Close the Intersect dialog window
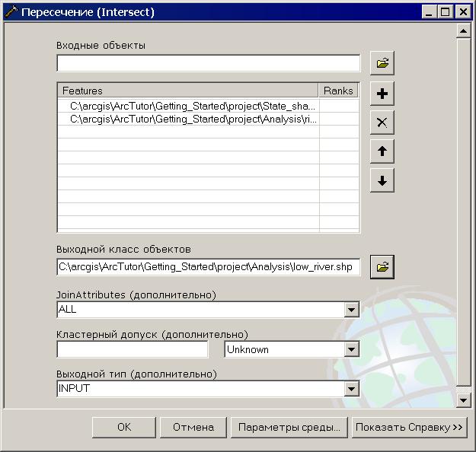Screen dimensions: 476x452 click(463, 12)
